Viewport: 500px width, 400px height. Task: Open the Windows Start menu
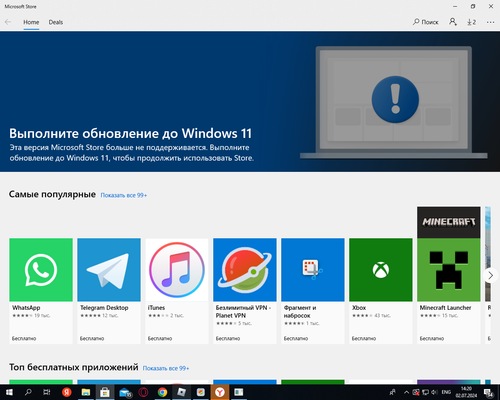point(9,392)
